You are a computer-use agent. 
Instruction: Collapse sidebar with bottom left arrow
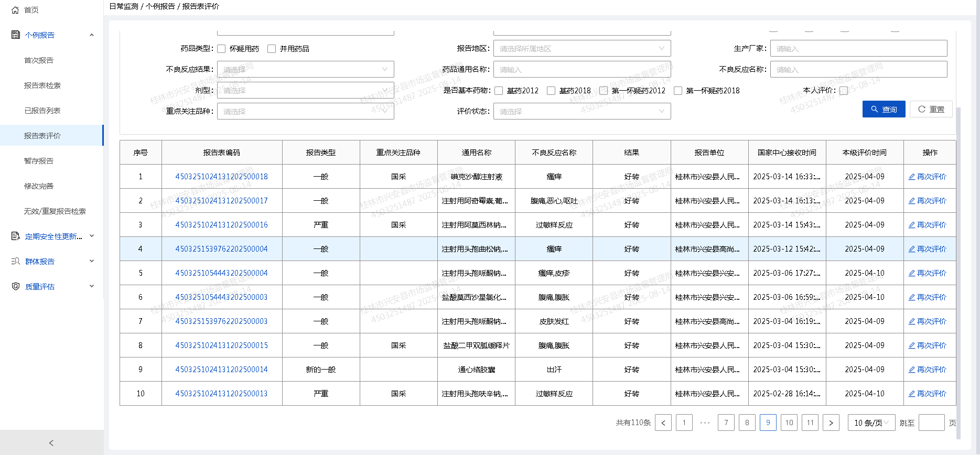point(51,443)
